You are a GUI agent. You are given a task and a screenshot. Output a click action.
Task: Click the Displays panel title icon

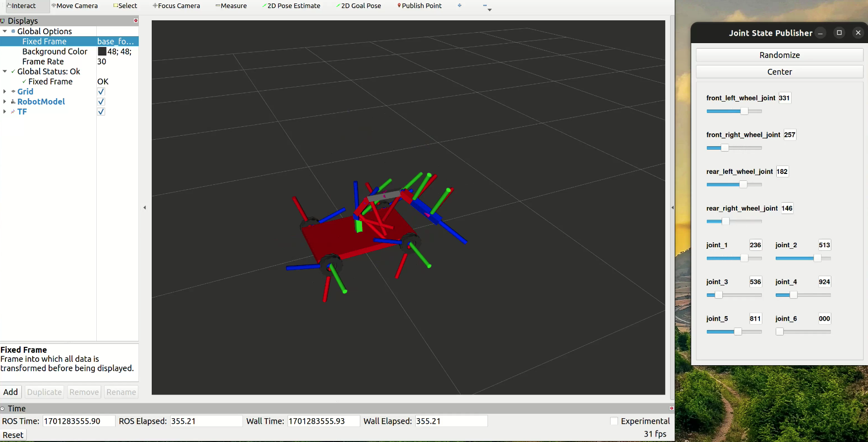(x=2, y=21)
